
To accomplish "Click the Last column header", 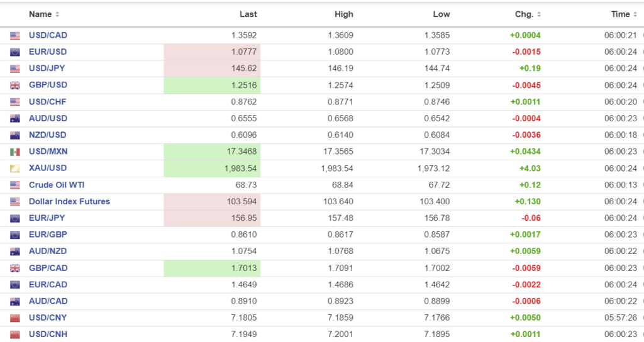I will 248,14.
